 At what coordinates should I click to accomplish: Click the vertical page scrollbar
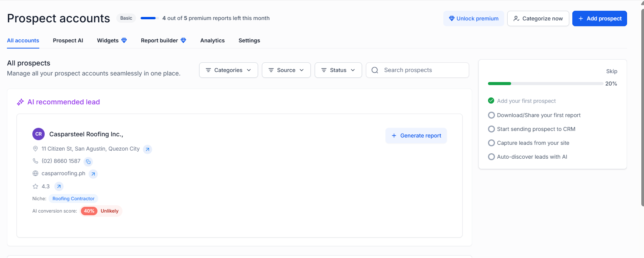[642, 108]
